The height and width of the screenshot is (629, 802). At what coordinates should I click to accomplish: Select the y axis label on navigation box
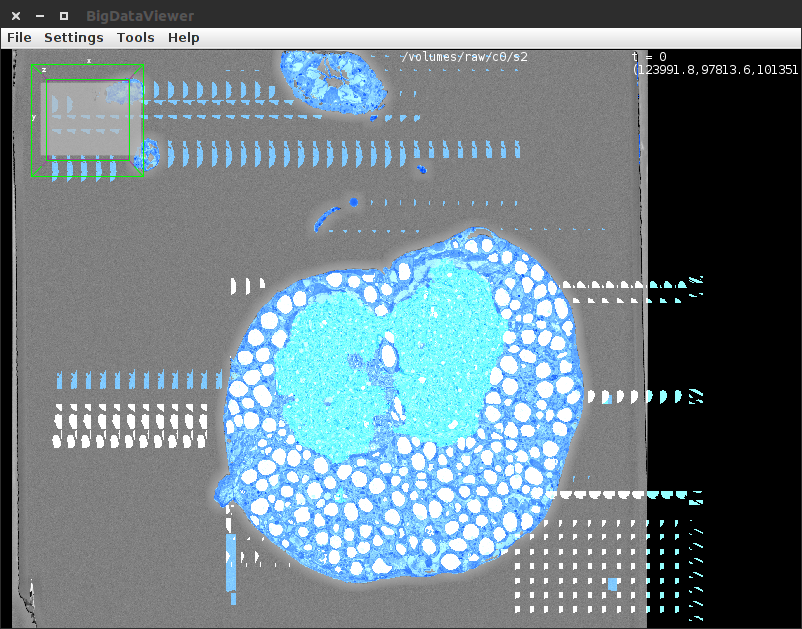(34, 117)
